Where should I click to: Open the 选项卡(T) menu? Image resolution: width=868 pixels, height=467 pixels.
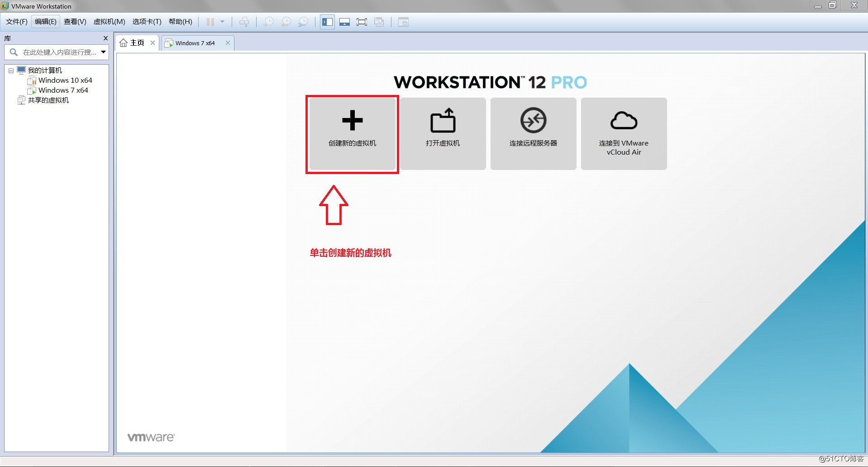tap(147, 22)
